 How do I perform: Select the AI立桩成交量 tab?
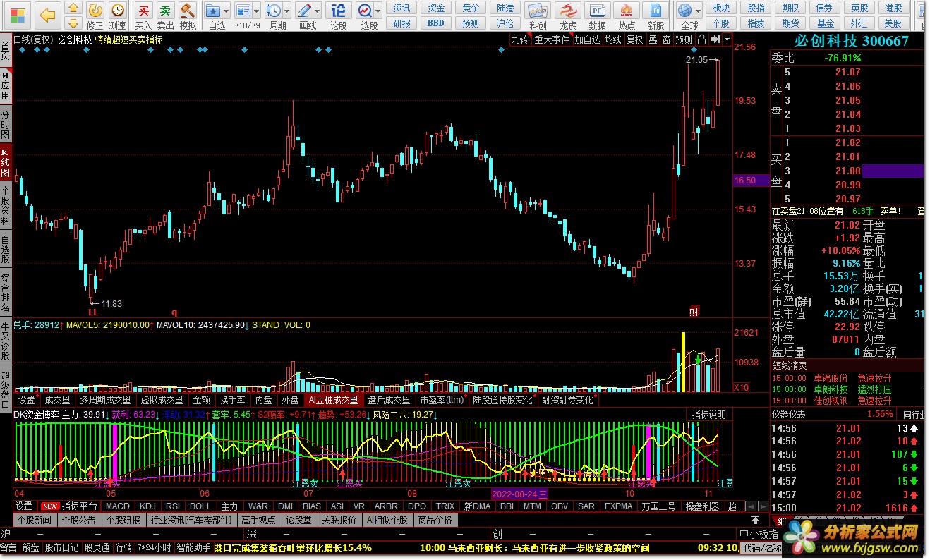(x=333, y=400)
